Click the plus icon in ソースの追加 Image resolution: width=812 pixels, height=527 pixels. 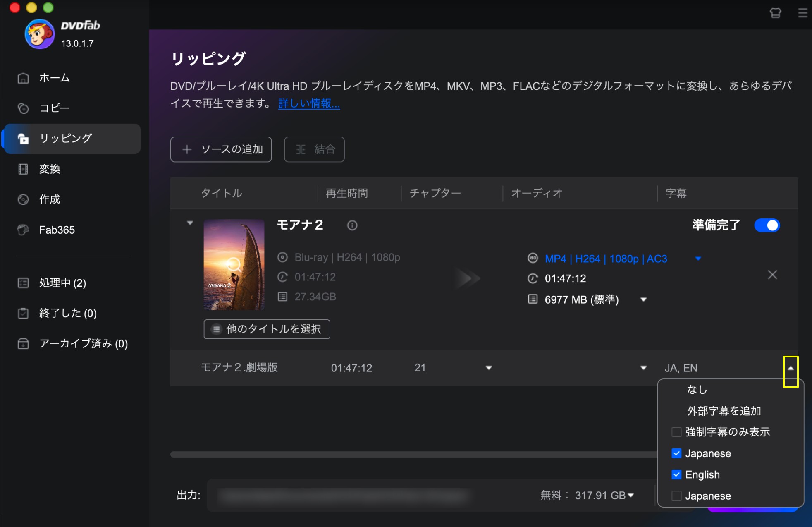coord(187,149)
